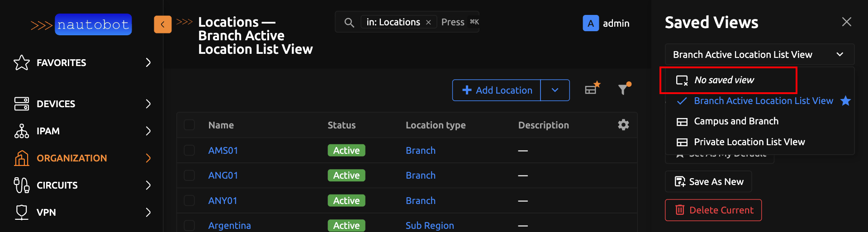Click the Save As New button

(708, 181)
